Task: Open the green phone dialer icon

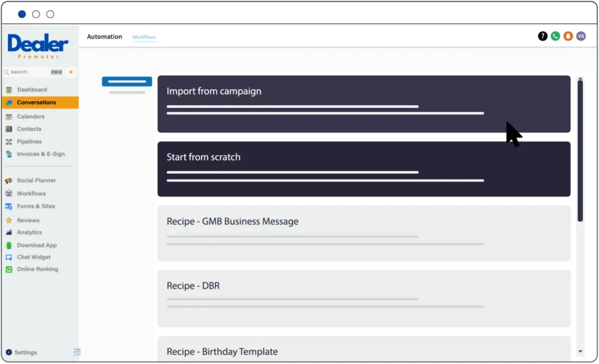Action: click(555, 36)
